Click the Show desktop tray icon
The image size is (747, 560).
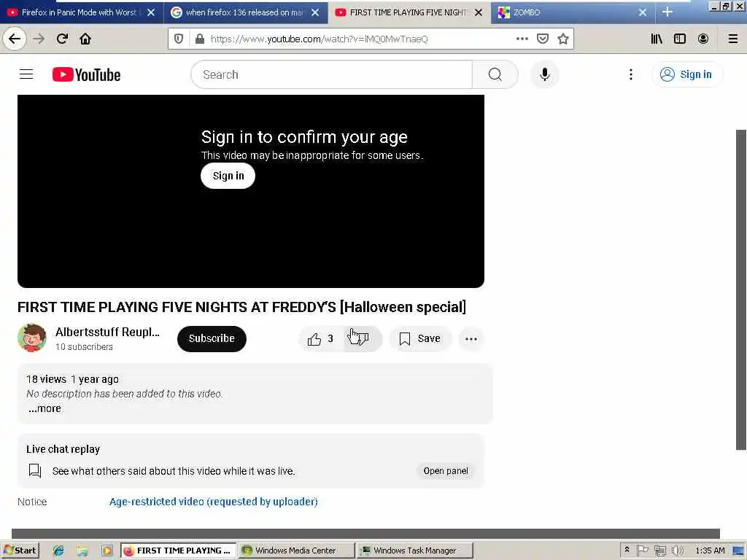740,551
